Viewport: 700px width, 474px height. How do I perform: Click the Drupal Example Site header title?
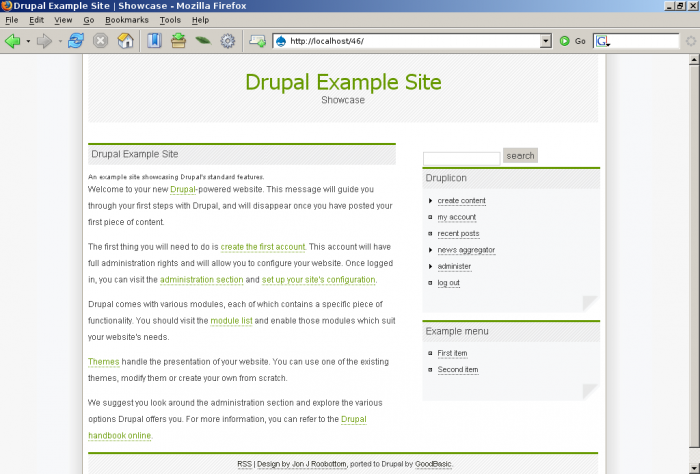point(343,82)
